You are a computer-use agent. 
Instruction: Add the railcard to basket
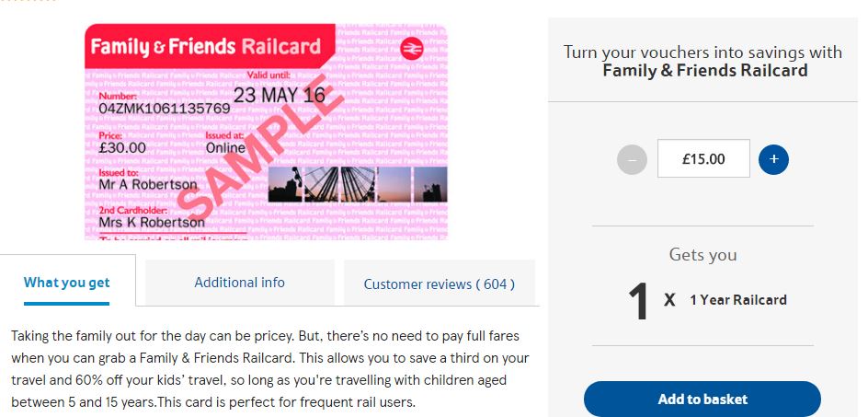[702, 400]
